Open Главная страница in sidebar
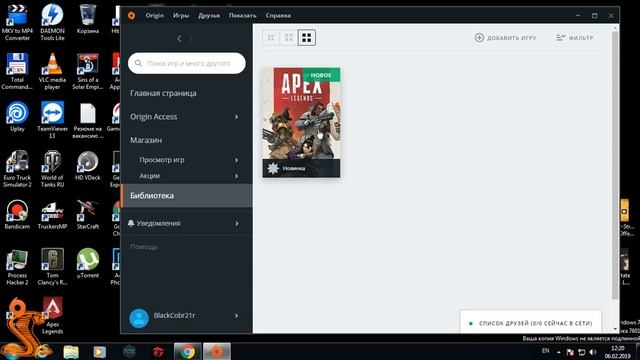This screenshot has height=360, width=640. point(163,93)
